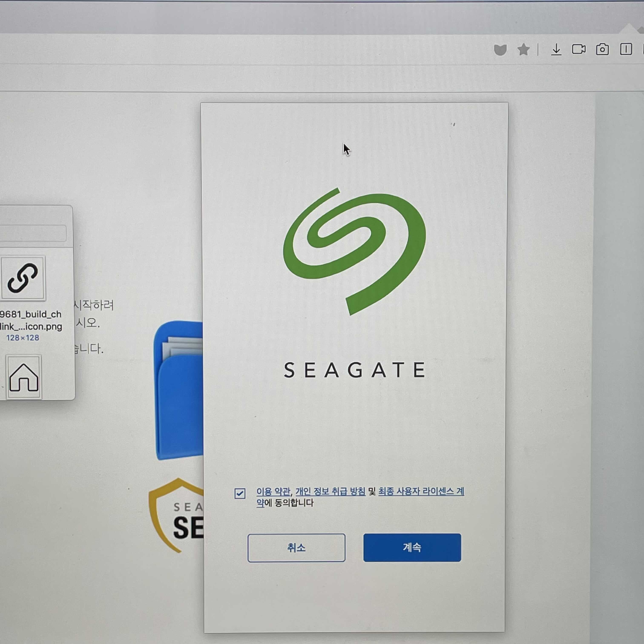
Task: Select the chain link icon thumbnail
Action: tap(23, 278)
